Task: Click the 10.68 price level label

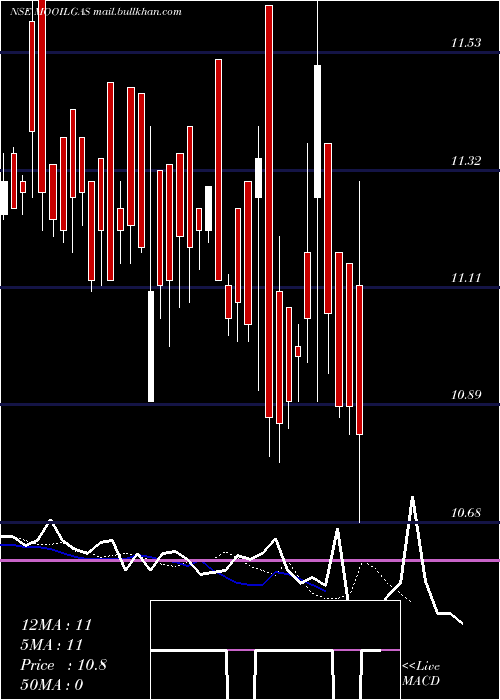Action: click(466, 513)
